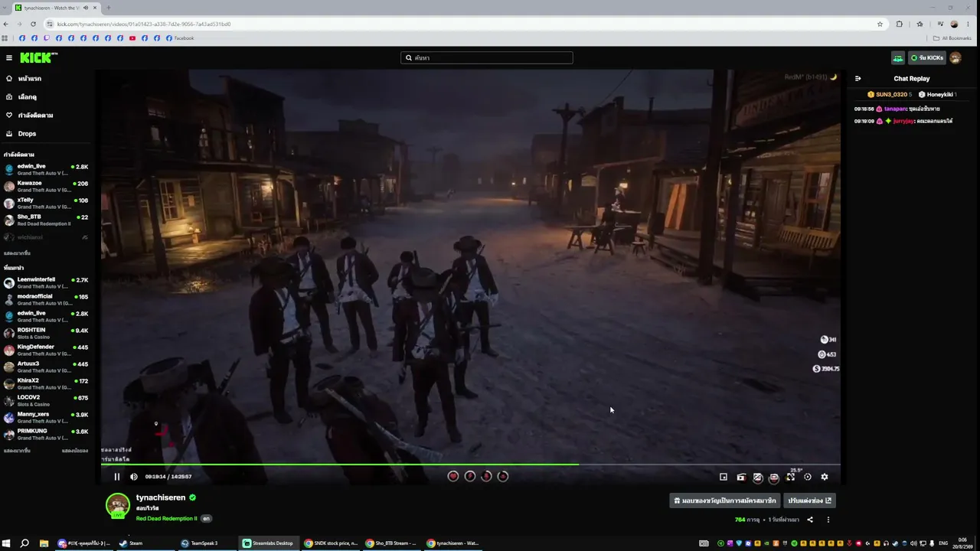The image size is (980, 551).
Task: Open modraofficial recommended channel
Action: [46, 299]
